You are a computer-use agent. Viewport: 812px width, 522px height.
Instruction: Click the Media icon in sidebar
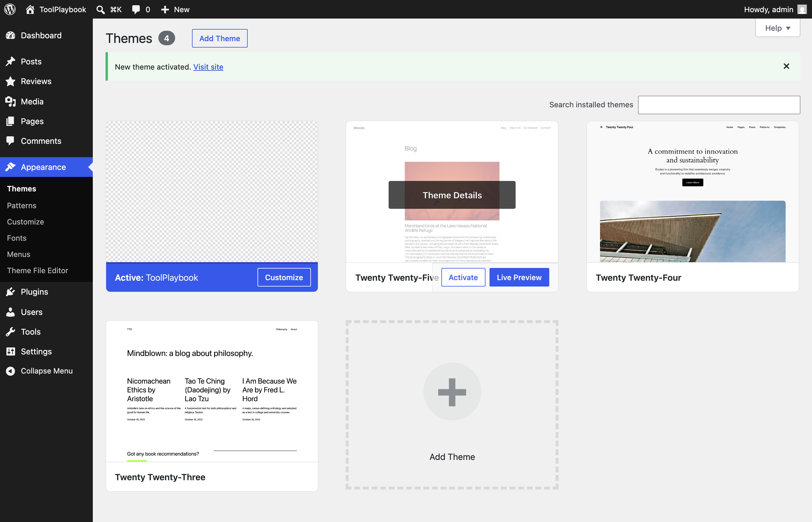pos(10,101)
